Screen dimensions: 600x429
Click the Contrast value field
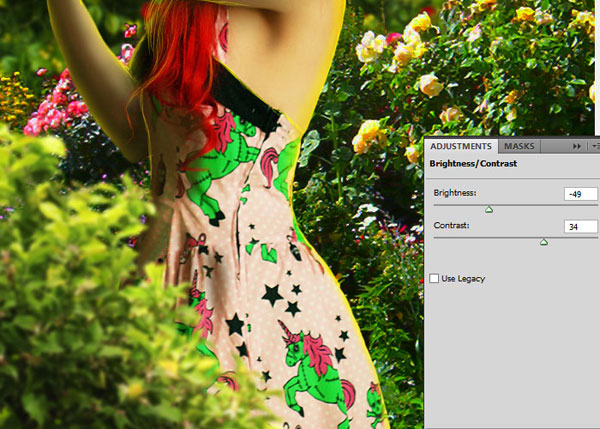(580, 227)
